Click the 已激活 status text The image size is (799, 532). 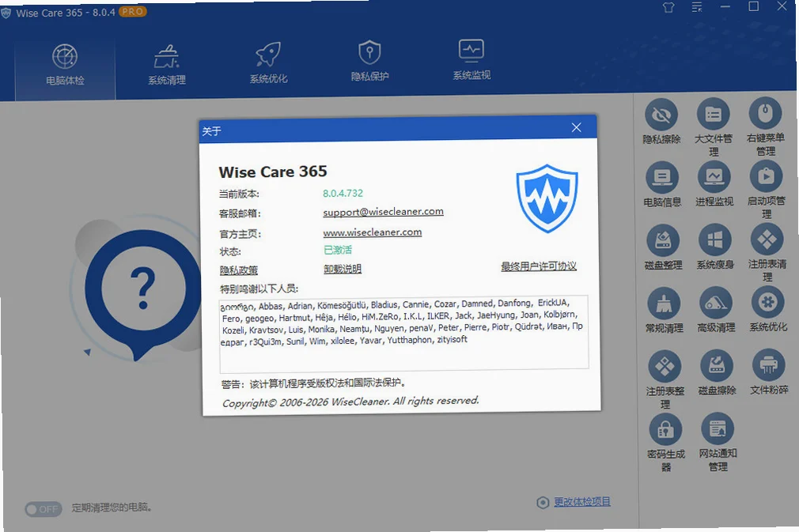click(337, 250)
